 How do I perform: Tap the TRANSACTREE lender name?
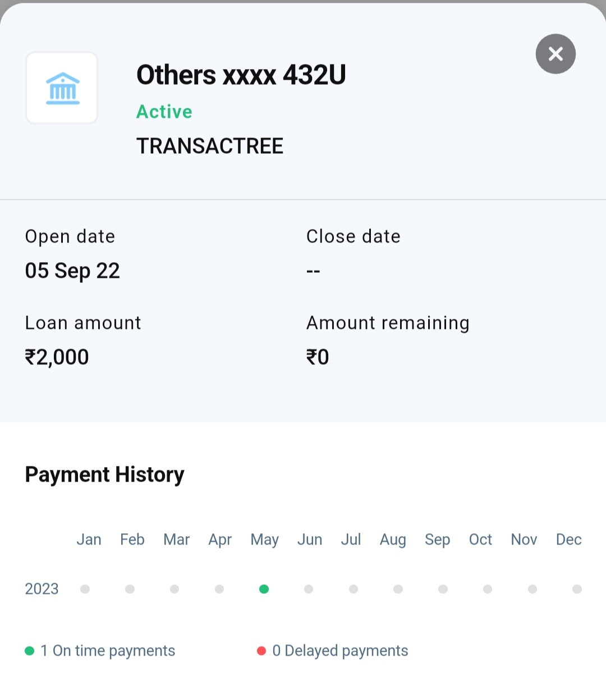(x=210, y=146)
